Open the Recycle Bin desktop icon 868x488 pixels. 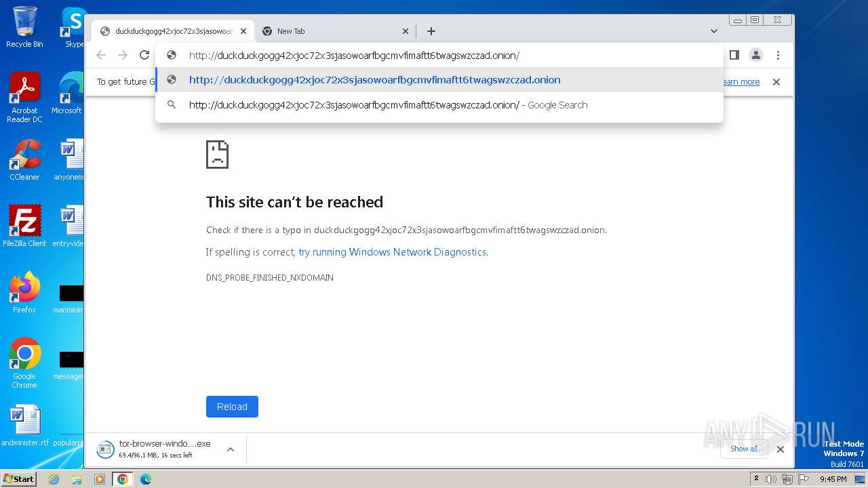[x=24, y=27]
